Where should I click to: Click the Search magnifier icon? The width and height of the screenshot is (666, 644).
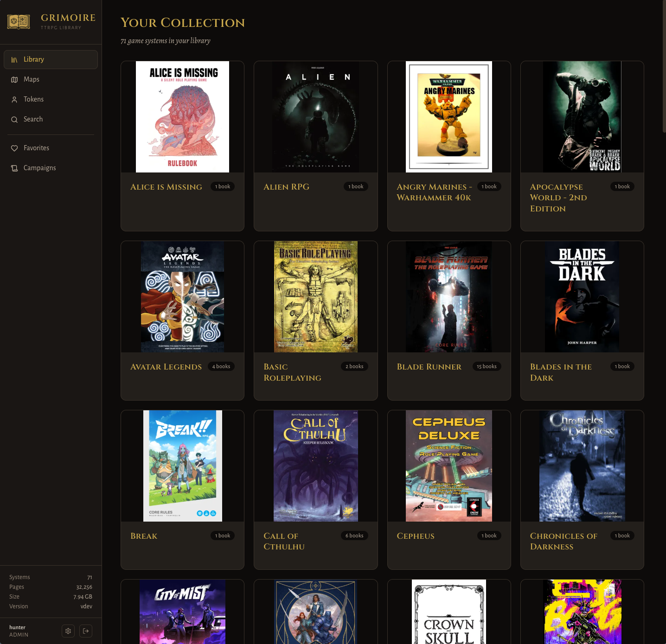click(x=14, y=120)
